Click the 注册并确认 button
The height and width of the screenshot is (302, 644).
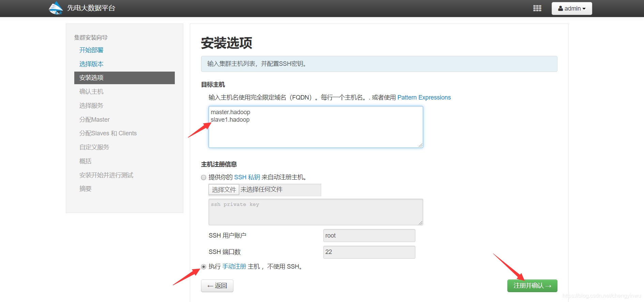pos(532,286)
